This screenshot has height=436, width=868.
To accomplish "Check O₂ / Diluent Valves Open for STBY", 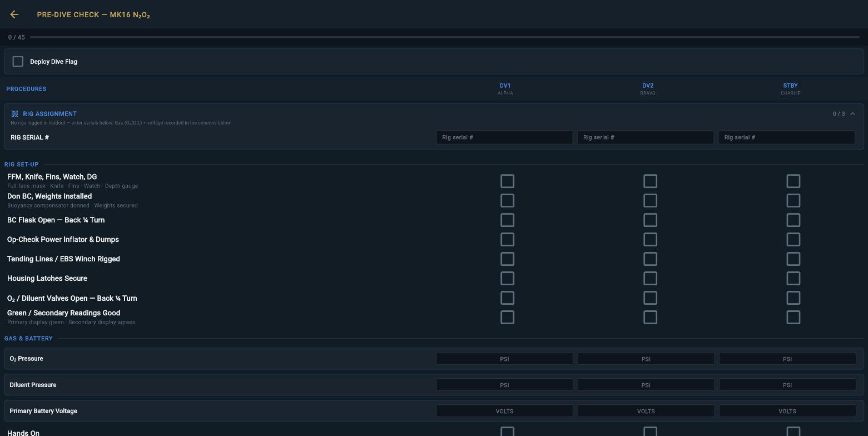I will 793,298.
